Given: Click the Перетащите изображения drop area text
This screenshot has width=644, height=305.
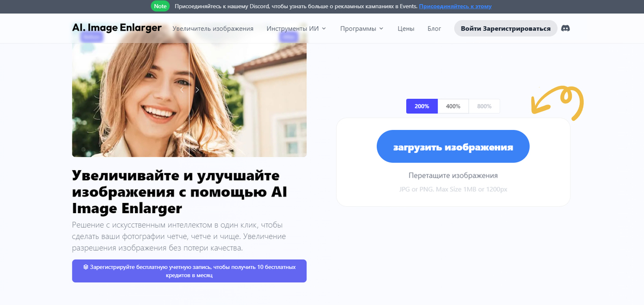Looking at the screenshot, I should point(453,176).
